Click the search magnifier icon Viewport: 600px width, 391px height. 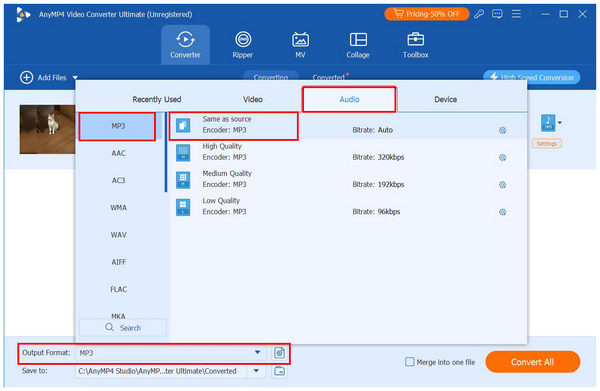109,327
